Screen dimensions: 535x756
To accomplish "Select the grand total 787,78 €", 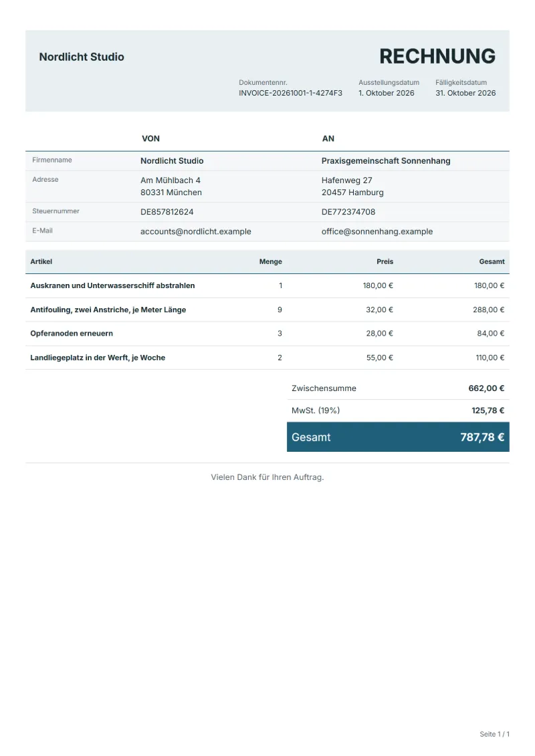I will coord(482,437).
